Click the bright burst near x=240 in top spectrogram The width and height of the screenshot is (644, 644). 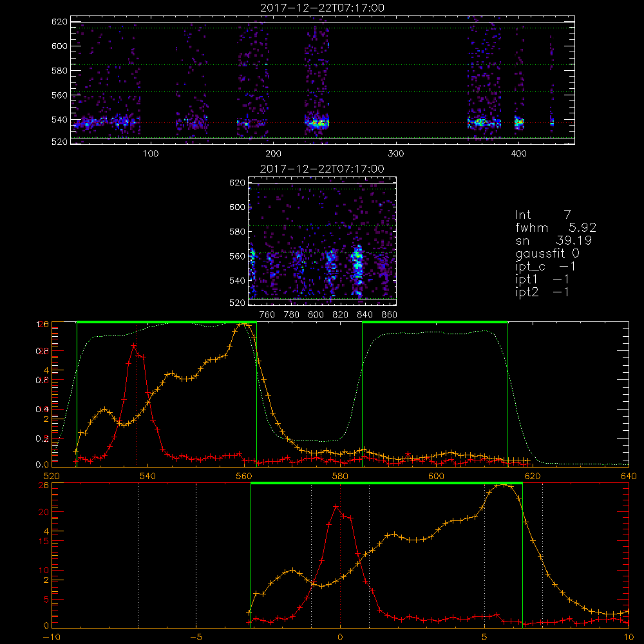[x=317, y=122]
